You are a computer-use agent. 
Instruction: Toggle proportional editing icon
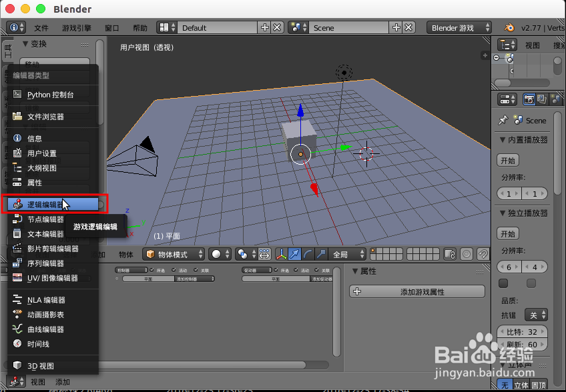pos(467,254)
